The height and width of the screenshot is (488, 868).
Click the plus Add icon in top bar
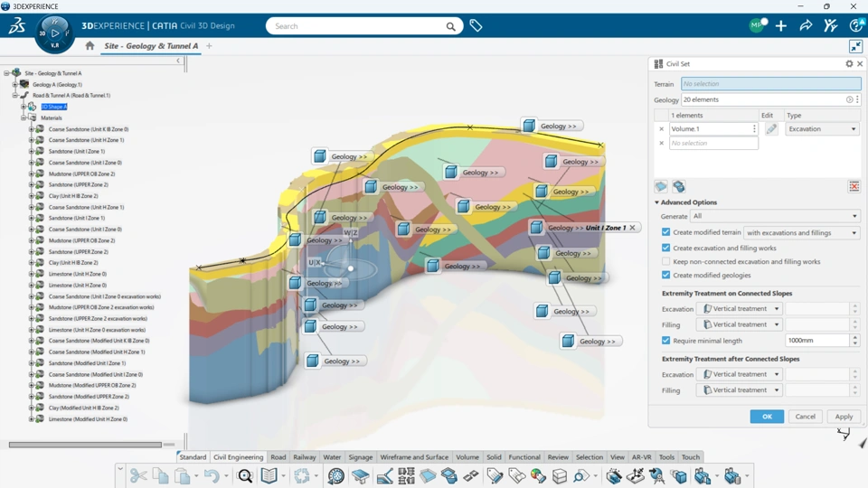[x=780, y=25]
